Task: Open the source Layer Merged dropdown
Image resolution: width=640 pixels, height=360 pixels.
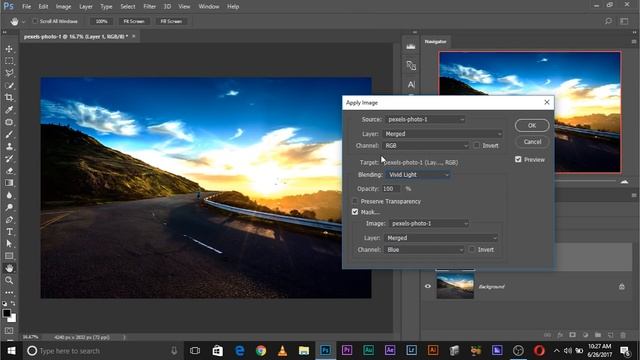Action: click(x=443, y=134)
